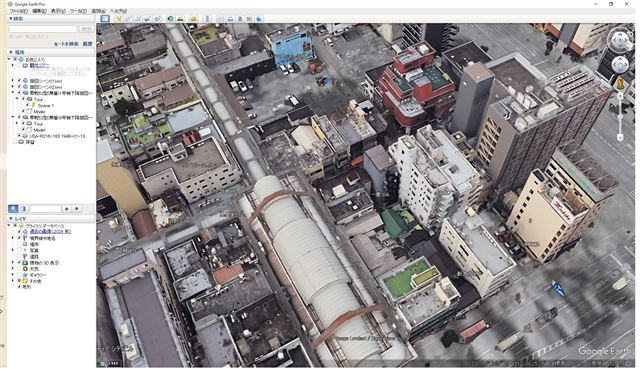640x371 pixels.
Task: Toggle the sunlight across landscape icon
Action: 180,18
